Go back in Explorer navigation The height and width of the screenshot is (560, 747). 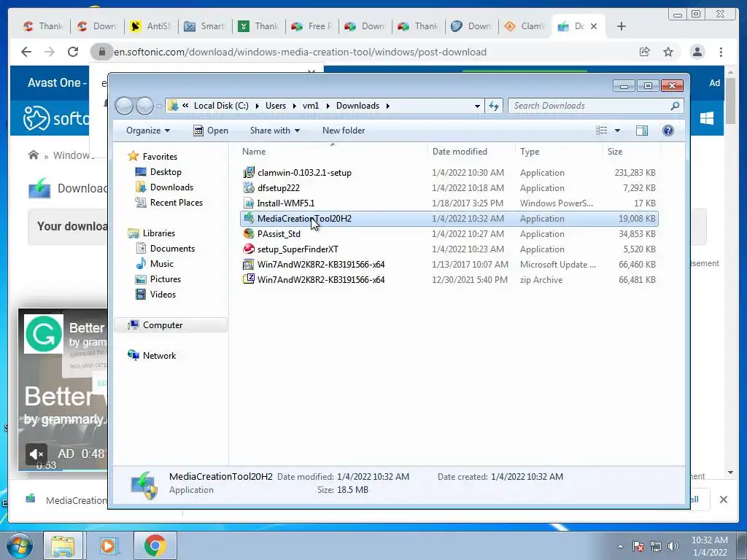click(x=124, y=106)
